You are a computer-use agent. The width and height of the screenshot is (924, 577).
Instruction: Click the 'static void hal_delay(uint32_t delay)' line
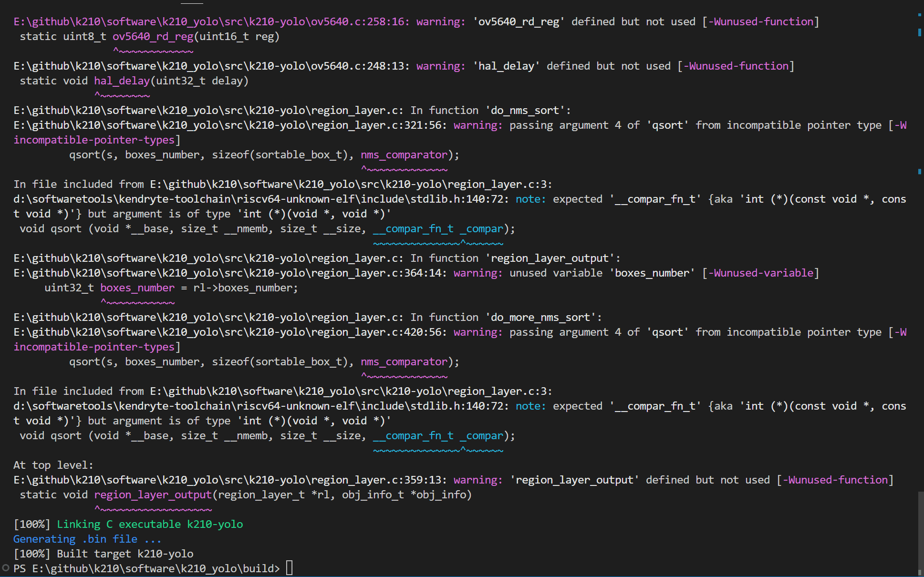click(x=134, y=81)
